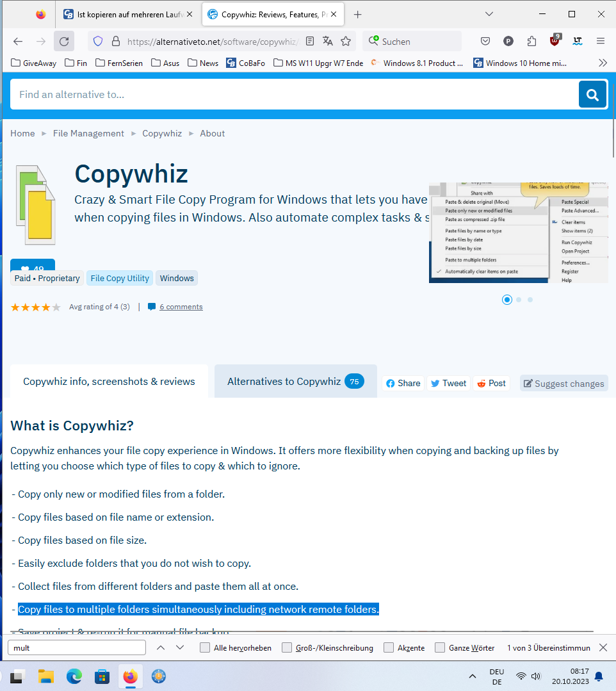The height and width of the screenshot is (691, 616).
Task: Bookmark this page with the star icon
Action: tap(346, 42)
